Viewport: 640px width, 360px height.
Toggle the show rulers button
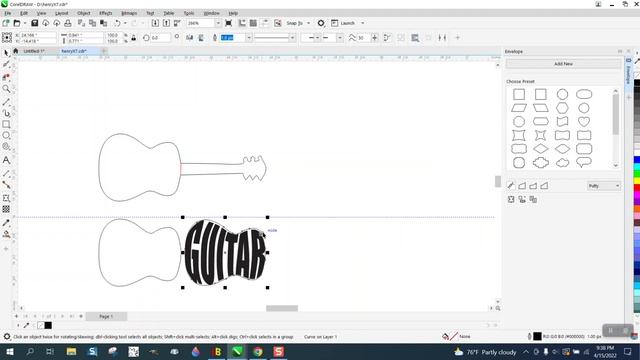pyautogui.click(x=242, y=23)
